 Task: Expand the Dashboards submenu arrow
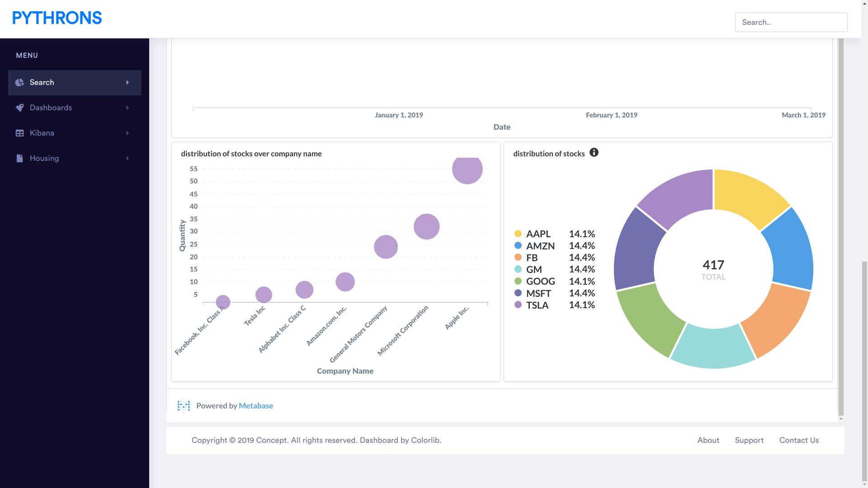click(127, 108)
